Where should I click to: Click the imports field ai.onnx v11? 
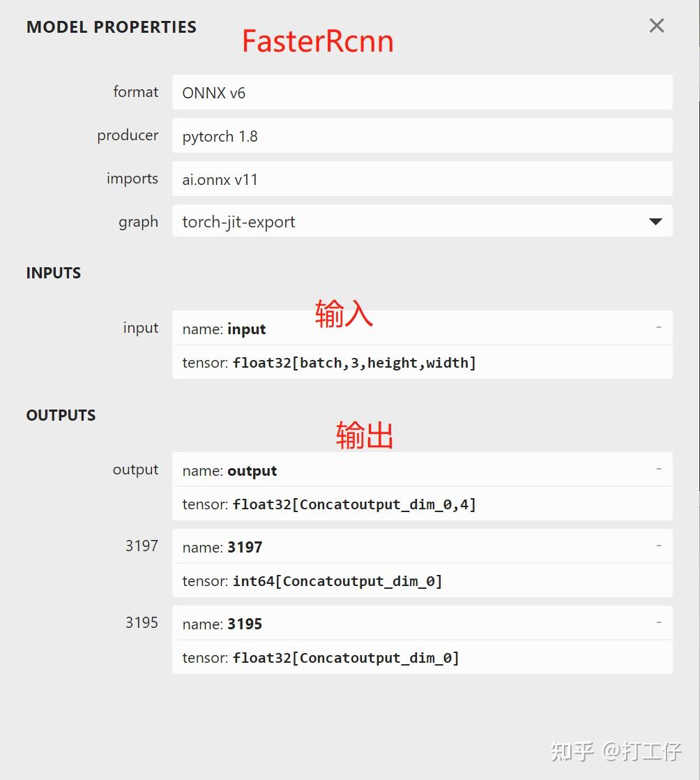(422, 179)
